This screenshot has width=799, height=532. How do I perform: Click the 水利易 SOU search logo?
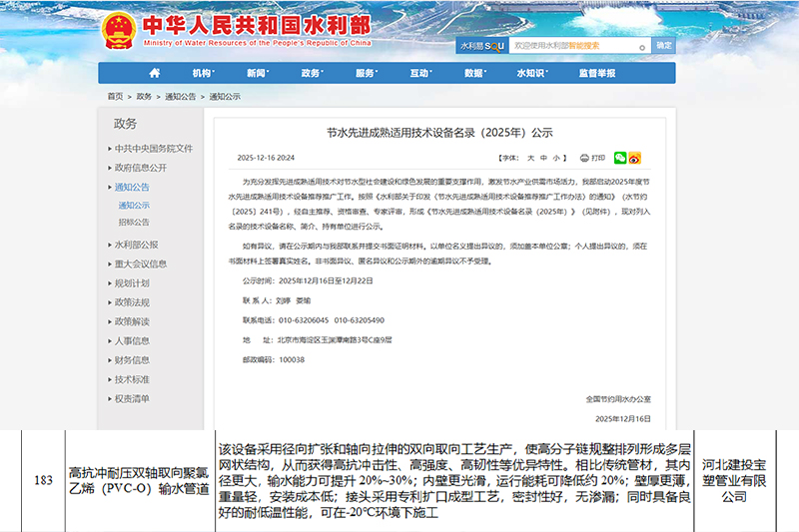click(480, 46)
